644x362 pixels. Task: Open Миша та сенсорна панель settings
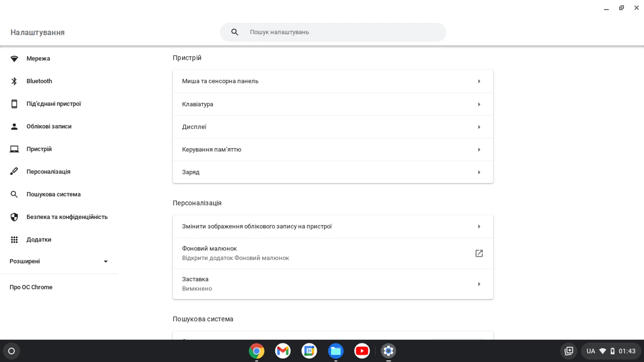click(x=332, y=81)
